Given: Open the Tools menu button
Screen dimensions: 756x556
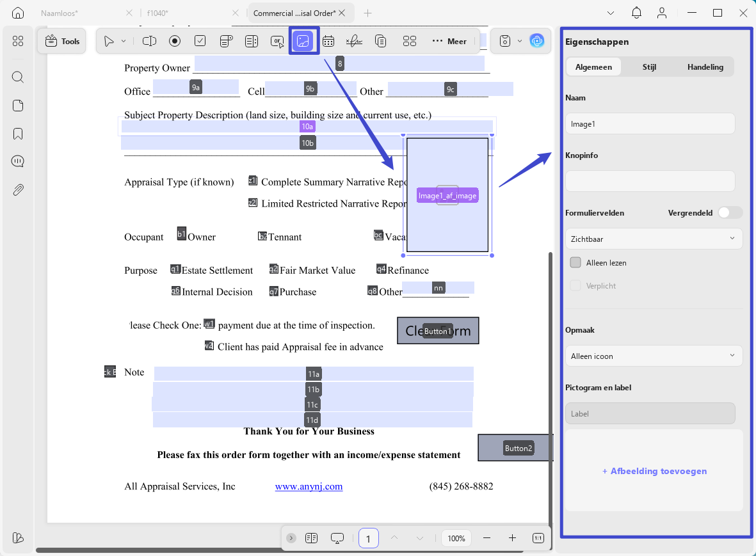Looking at the screenshot, I should [x=62, y=42].
